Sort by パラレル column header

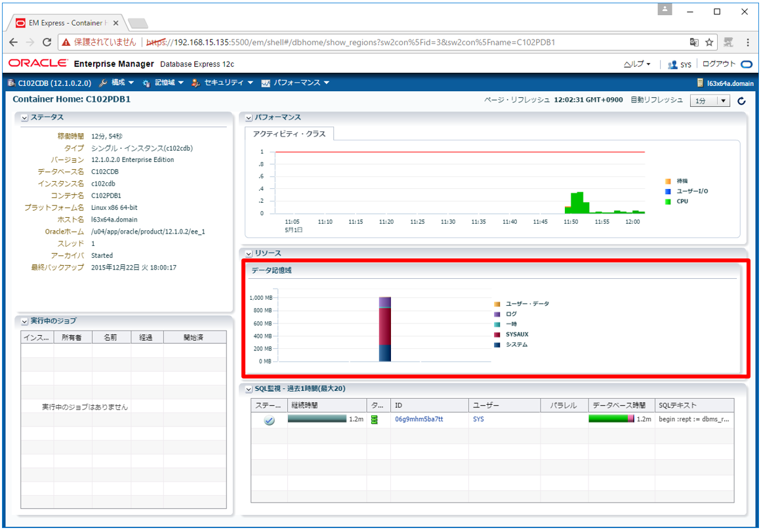pos(564,405)
